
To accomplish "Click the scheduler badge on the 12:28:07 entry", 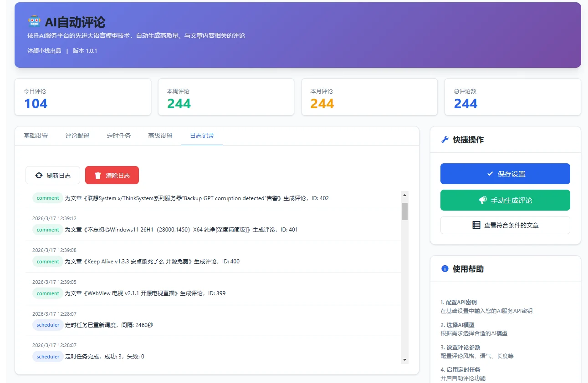I will pyautogui.click(x=47, y=325).
